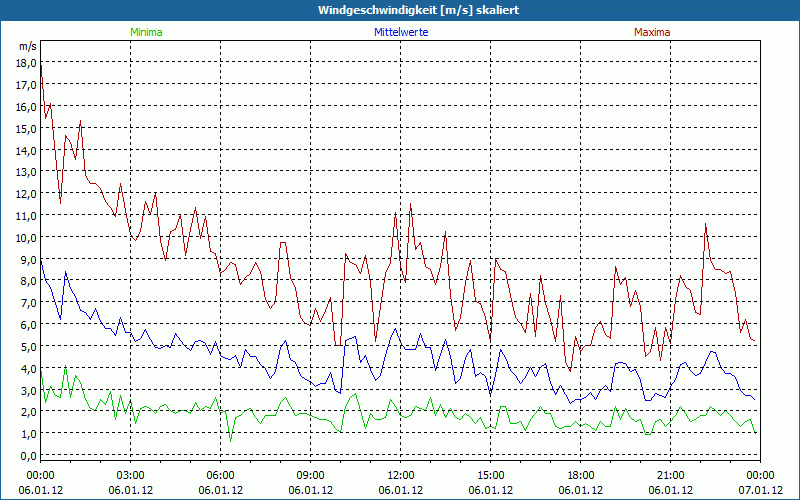This screenshot has height=500, width=800.
Task: Click the 7,0 y-axis value
Action: 29,303
